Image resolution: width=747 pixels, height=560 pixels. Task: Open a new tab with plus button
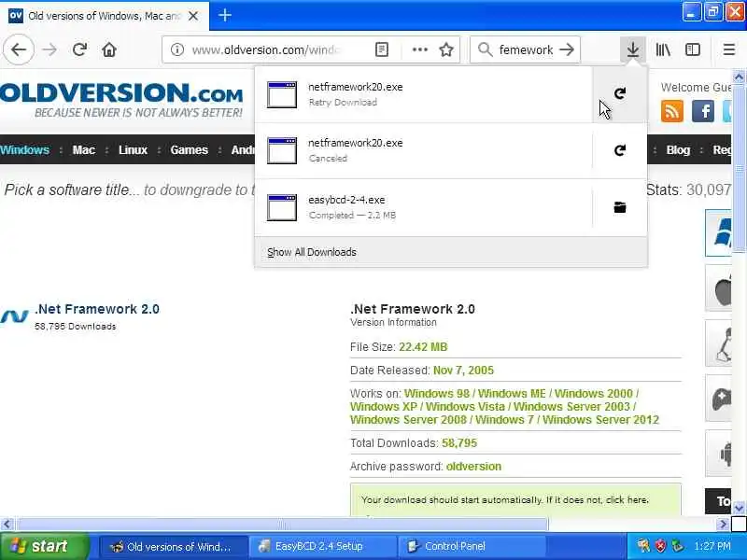point(225,16)
